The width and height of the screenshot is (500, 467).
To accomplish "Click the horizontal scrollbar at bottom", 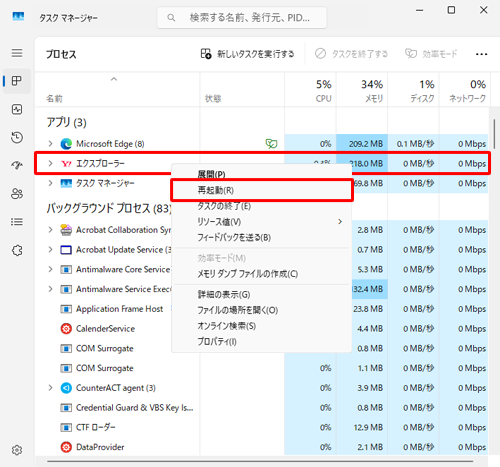I will pyautogui.click(x=260, y=462).
